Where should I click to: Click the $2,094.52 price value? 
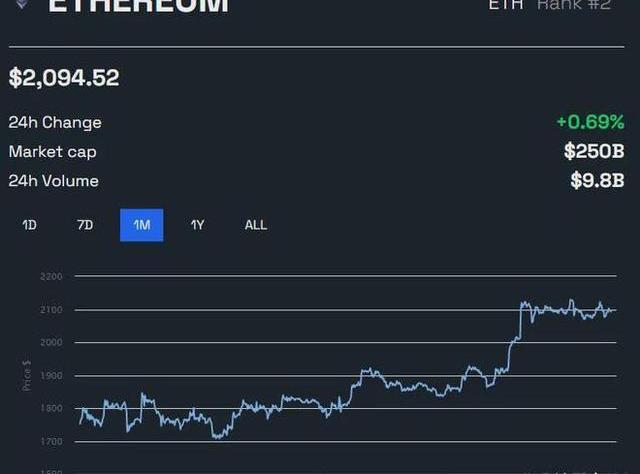point(64,77)
